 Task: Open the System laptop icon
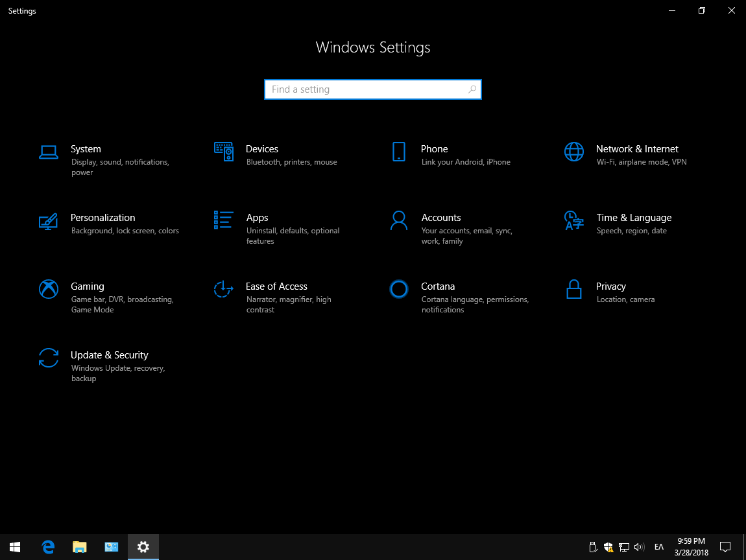coord(49,152)
